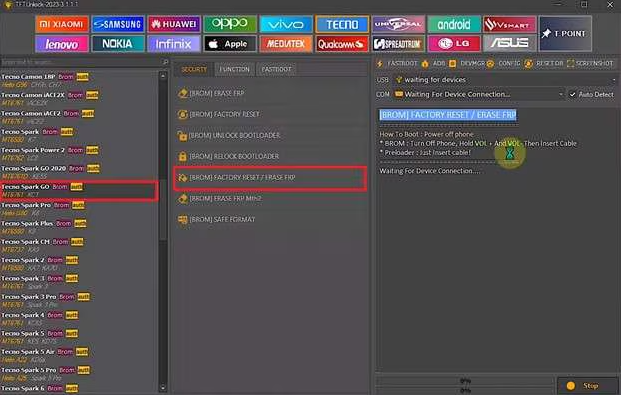621x395 pixels.
Task: Pick the Nokia brand tile
Action: tap(118, 44)
